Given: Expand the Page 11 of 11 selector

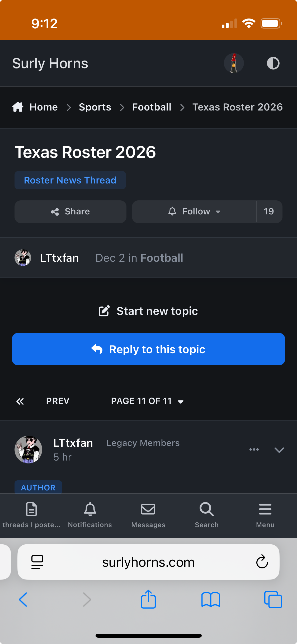Looking at the screenshot, I should click(147, 401).
